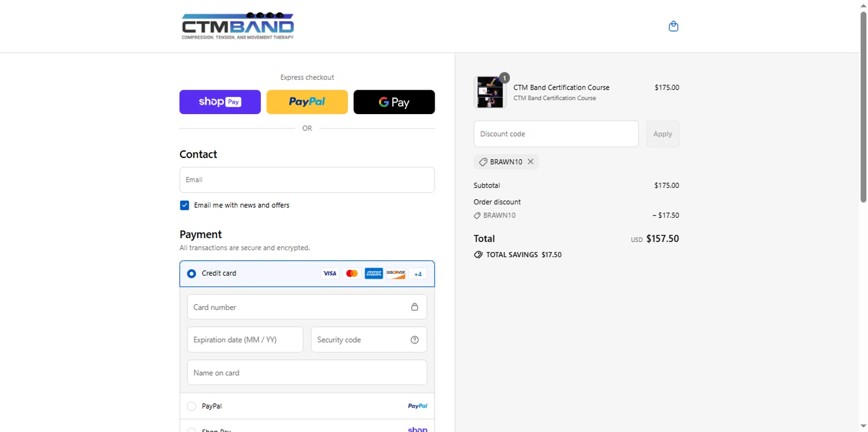Click the American Express card icon

[374, 273]
